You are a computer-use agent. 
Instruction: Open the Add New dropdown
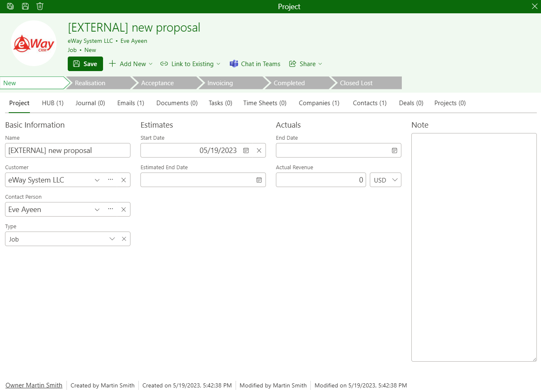tap(131, 64)
